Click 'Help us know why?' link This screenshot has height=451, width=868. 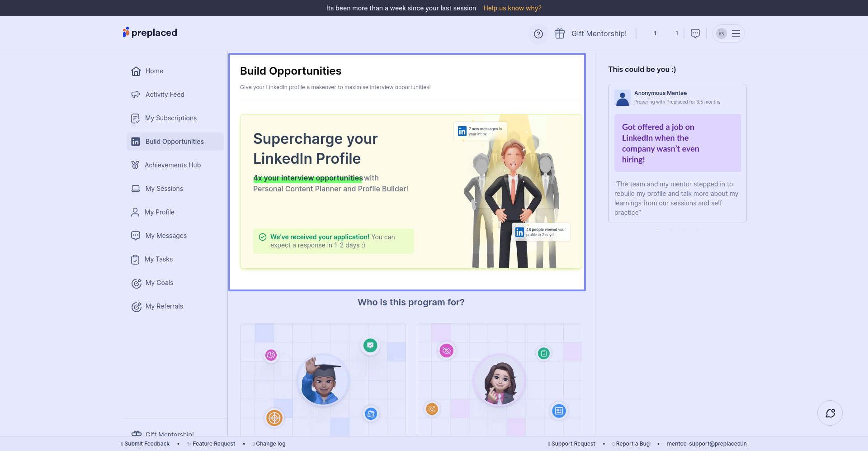[512, 8]
